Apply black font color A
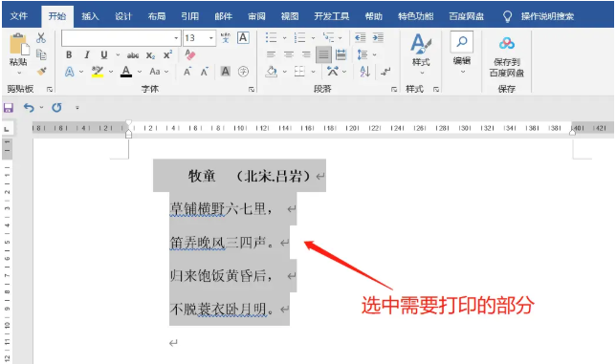 [x=126, y=72]
